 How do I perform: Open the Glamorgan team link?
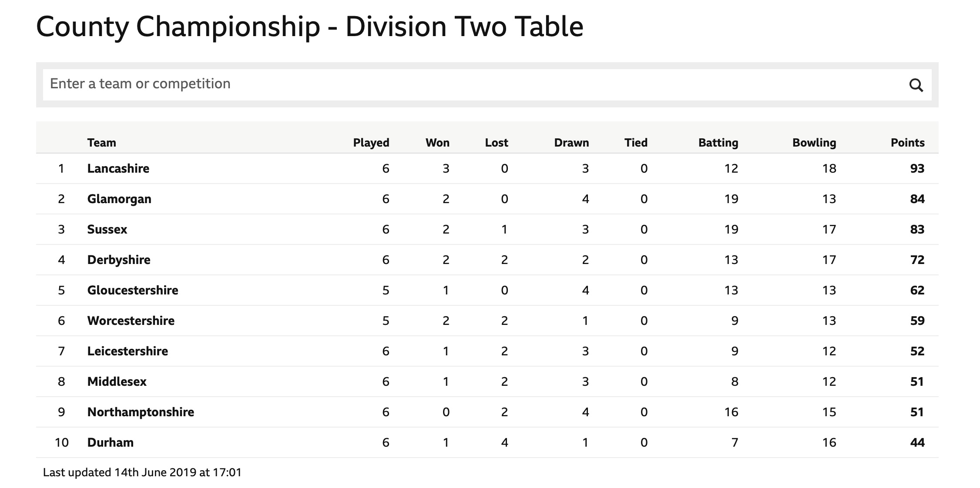(119, 199)
